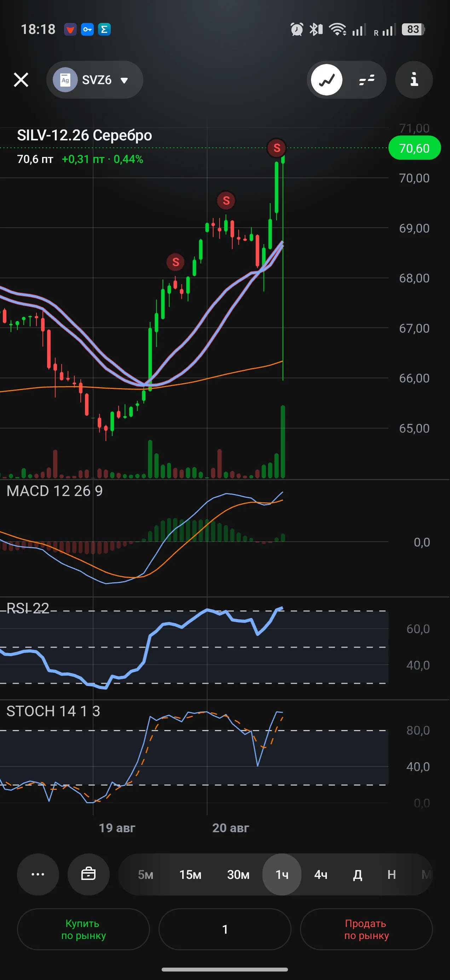Tap the STOCH 80,0 axis label

pos(418,730)
